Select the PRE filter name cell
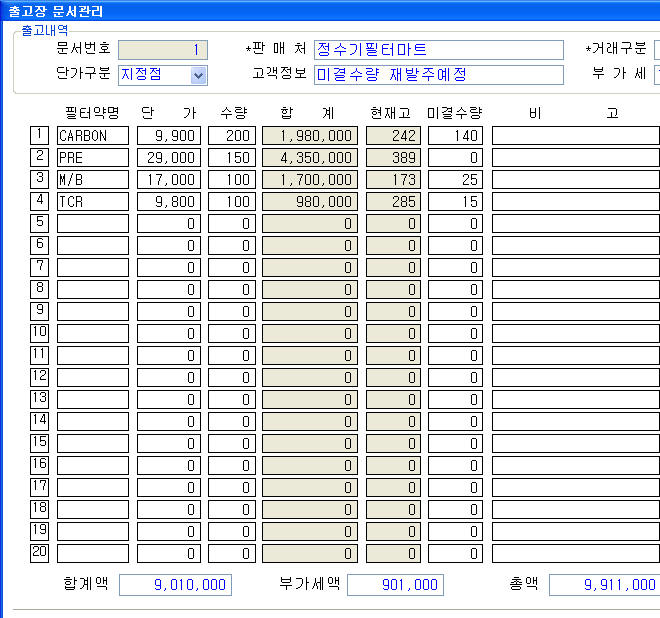This screenshot has height=618, width=660. click(x=93, y=157)
